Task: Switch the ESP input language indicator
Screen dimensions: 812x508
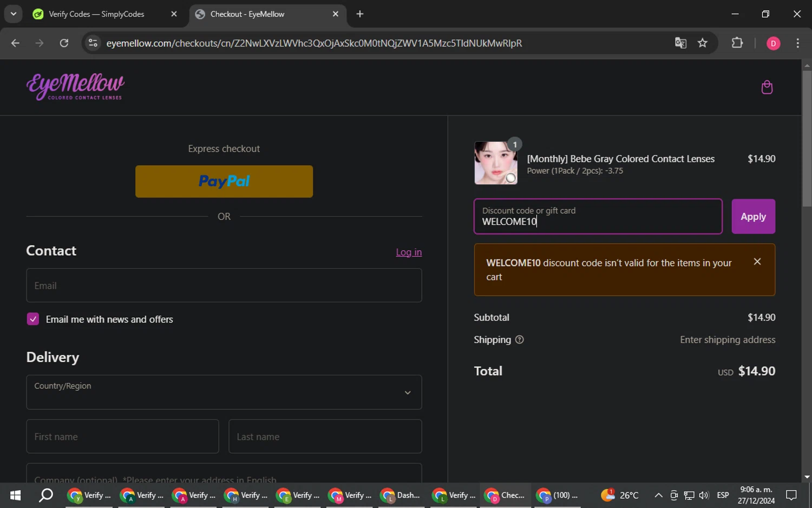Action: click(x=723, y=495)
